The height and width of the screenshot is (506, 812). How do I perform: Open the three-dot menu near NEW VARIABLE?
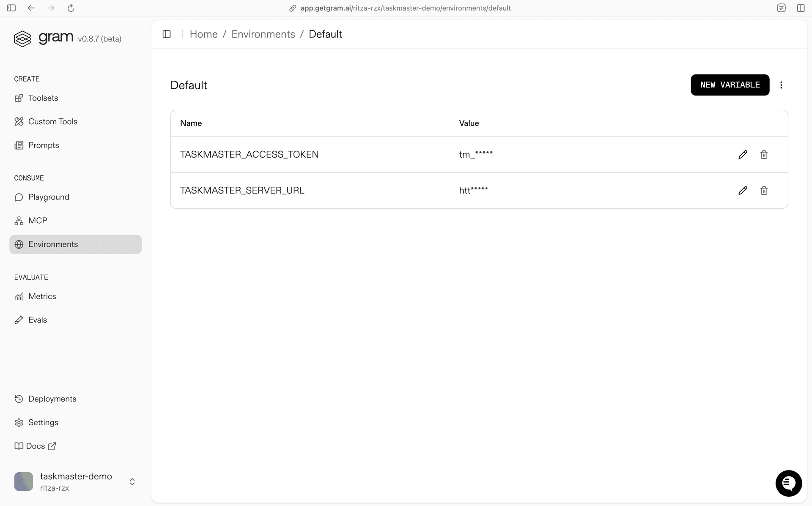pos(781,85)
